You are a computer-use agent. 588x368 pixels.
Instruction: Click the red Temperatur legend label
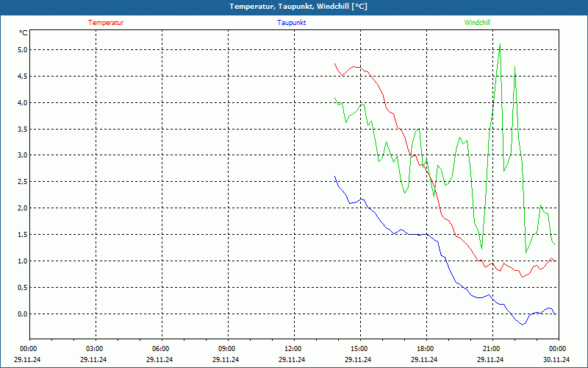click(x=106, y=23)
